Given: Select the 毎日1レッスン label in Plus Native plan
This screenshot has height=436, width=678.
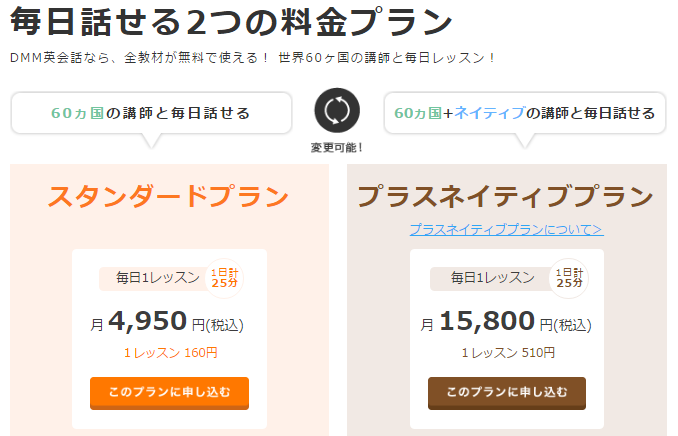Looking at the screenshot, I should tap(486, 278).
